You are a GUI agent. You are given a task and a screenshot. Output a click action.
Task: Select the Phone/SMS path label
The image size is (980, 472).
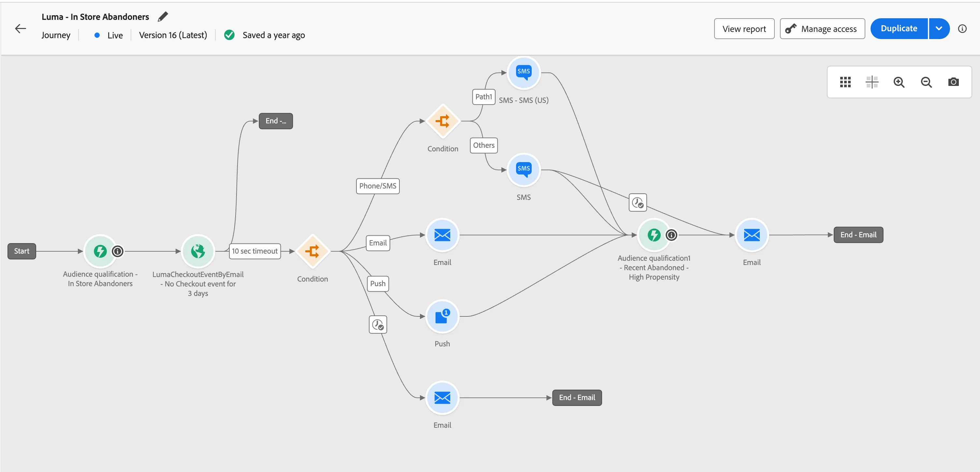(377, 186)
